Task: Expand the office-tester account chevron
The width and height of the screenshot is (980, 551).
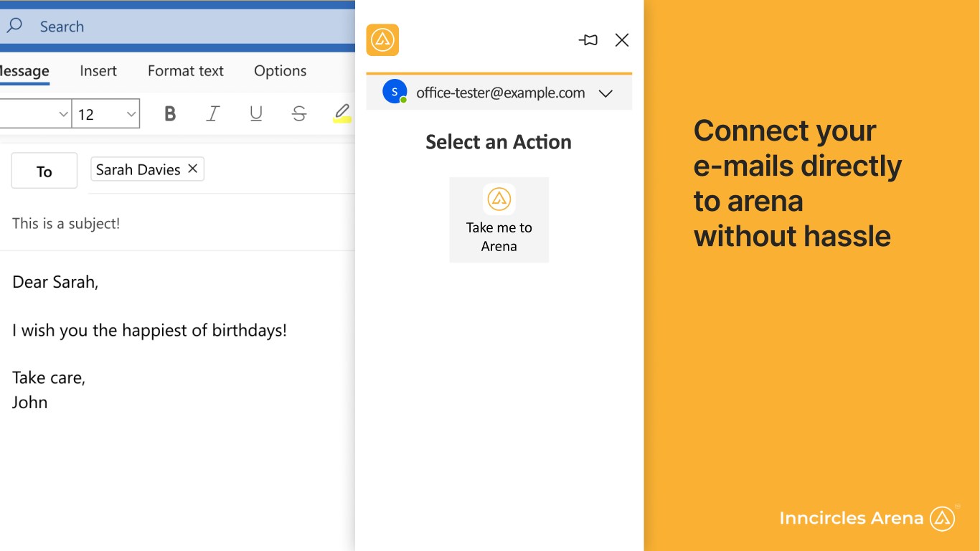Action: click(606, 93)
